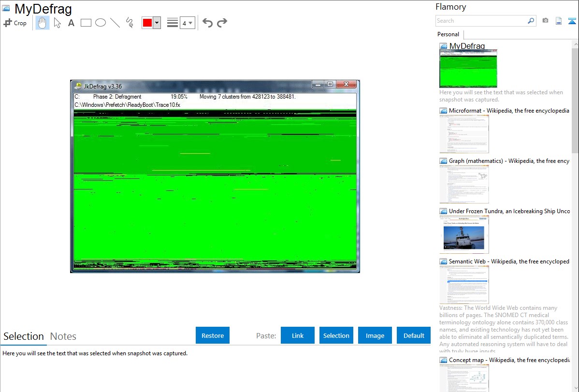Click the Under Frozen Tundra title text
The height and width of the screenshot is (392, 579).
[509, 211]
